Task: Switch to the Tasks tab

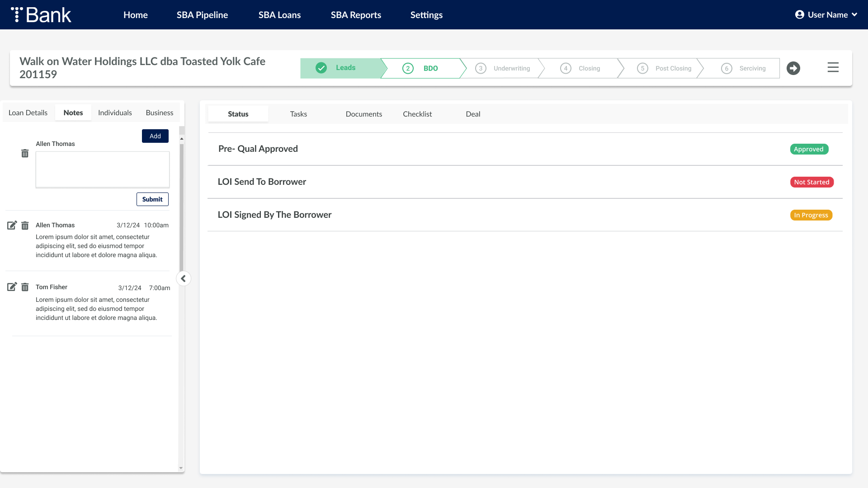Action: coord(298,114)
